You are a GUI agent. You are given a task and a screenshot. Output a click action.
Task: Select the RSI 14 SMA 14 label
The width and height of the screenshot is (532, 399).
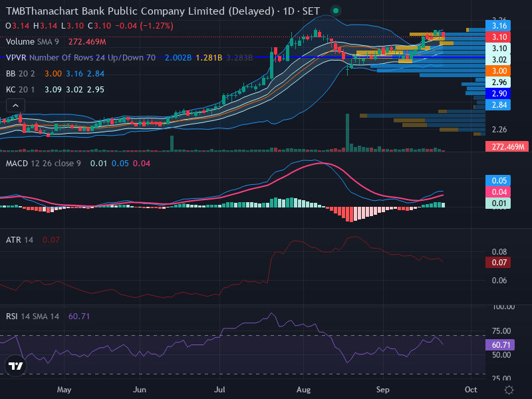[33, 317]
